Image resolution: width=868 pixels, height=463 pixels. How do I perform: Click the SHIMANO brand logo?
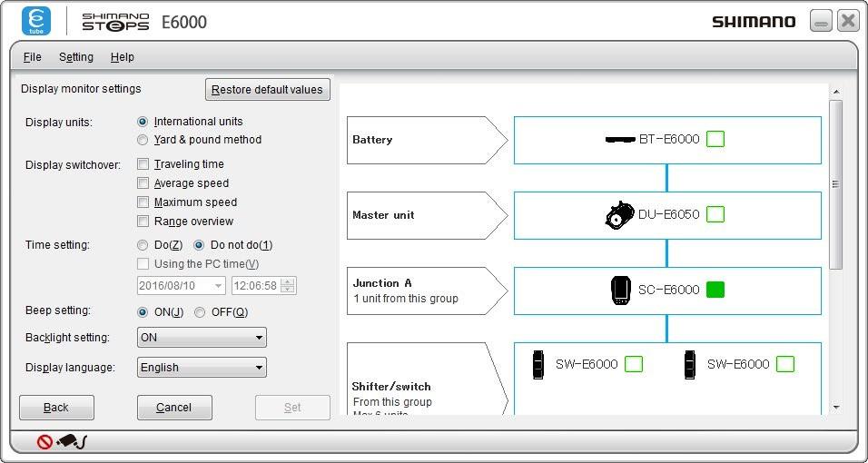[x=754, y=22]
